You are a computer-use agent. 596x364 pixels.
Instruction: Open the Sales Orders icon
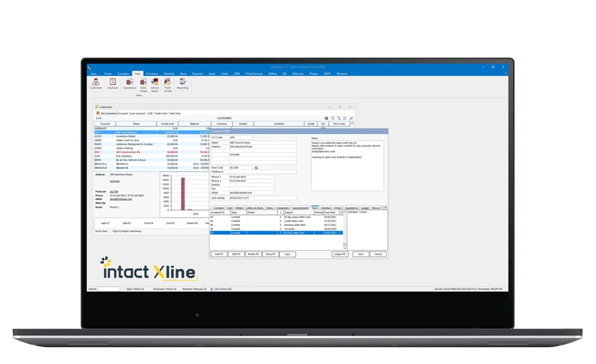143,85
